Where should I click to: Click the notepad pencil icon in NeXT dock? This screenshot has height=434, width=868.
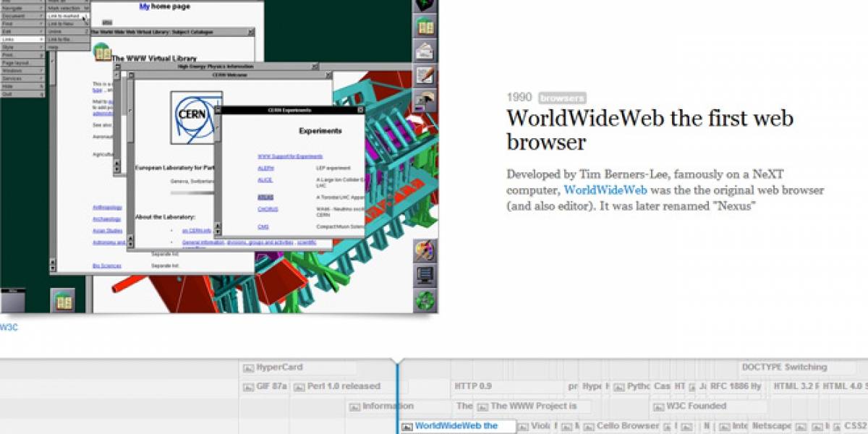[x=425, y=76]
